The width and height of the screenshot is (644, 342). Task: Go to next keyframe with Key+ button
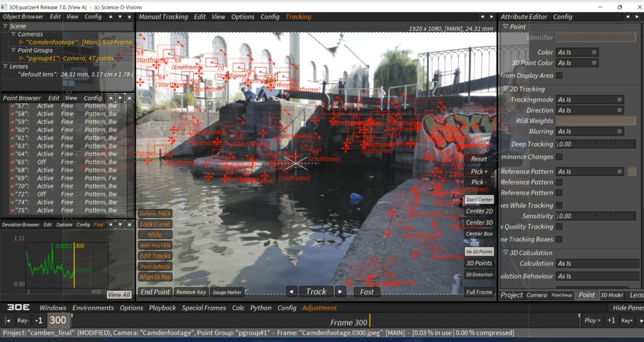point(627,321)
